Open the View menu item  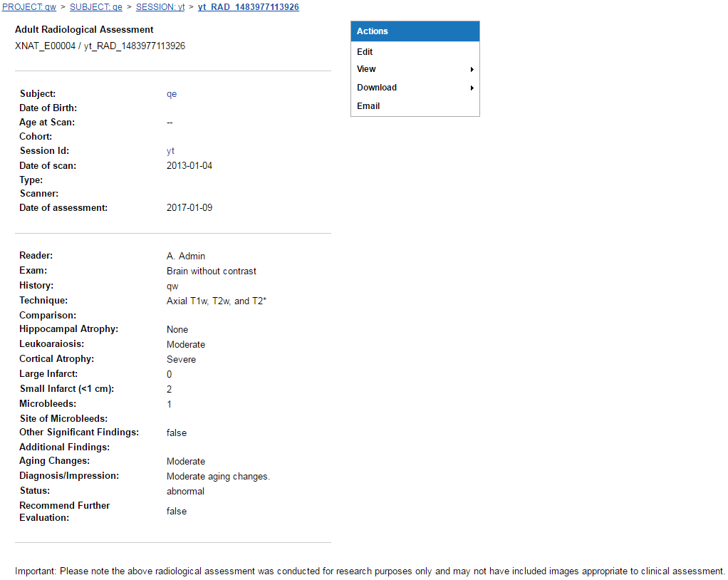(x=366, y=69)
